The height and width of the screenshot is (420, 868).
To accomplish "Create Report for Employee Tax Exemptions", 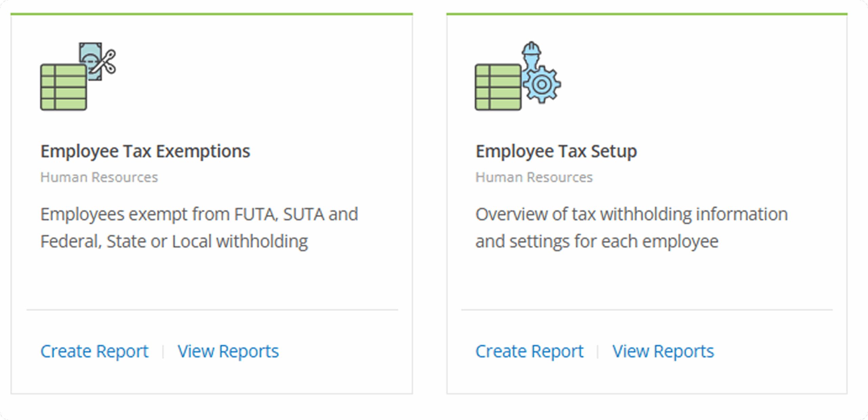I will (x=94, y=351).
